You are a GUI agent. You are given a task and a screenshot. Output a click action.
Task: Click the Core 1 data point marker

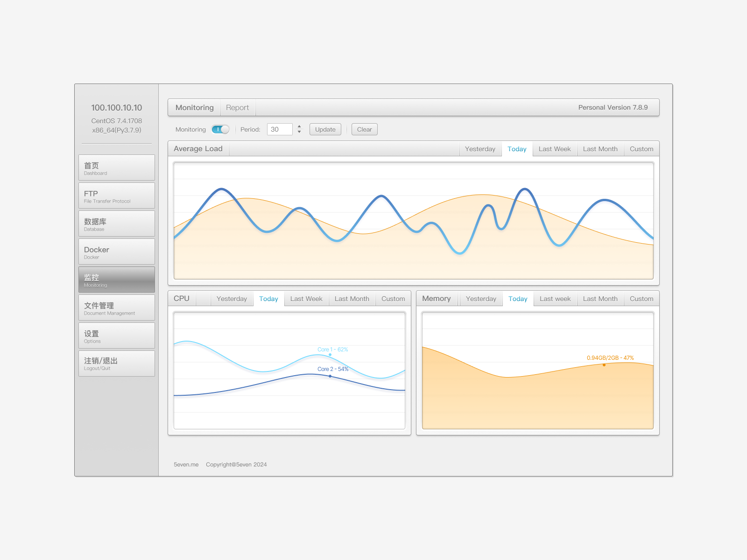(330, 355)
